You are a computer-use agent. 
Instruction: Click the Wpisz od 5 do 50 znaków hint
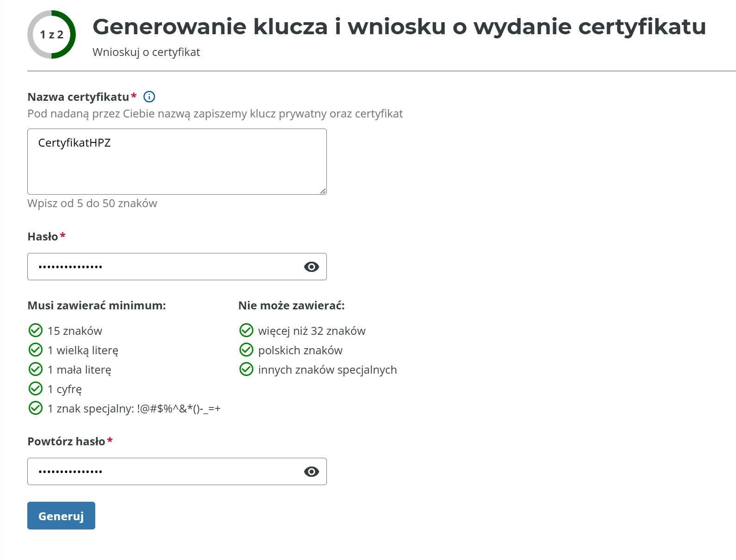click(x=92, y=203)
